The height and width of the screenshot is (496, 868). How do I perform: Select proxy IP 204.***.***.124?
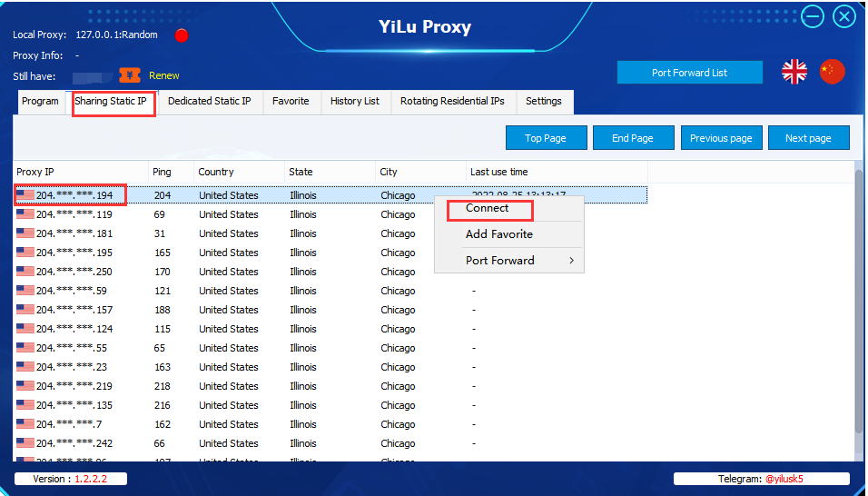point(74,329)
